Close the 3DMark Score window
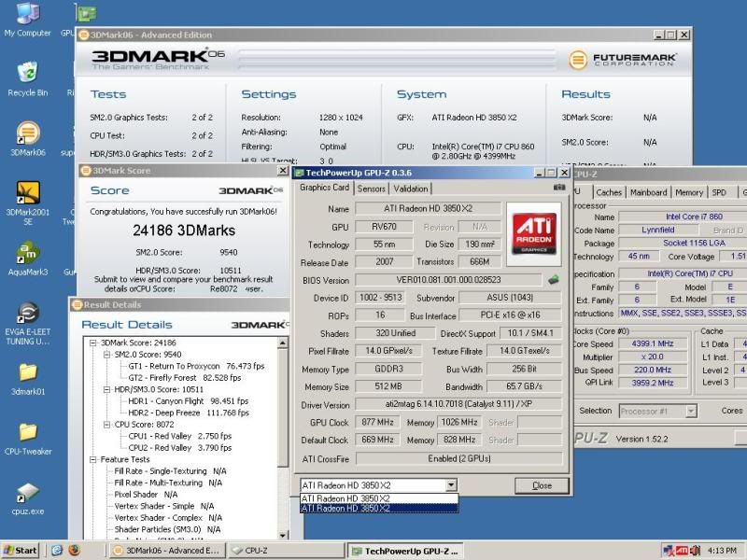 [283, 171]
